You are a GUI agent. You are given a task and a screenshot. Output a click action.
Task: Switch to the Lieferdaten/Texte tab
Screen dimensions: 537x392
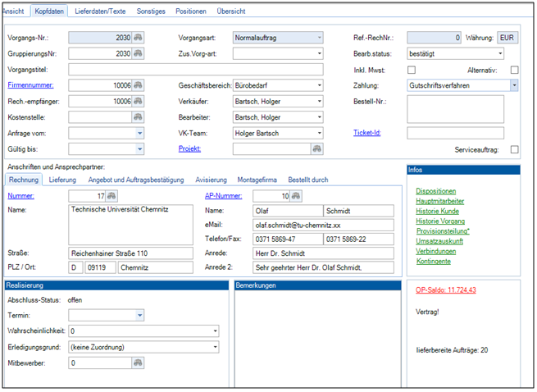100,11
